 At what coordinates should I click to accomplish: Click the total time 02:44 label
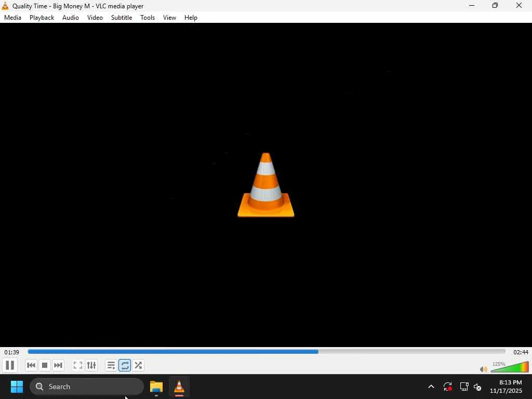(521, 352)
